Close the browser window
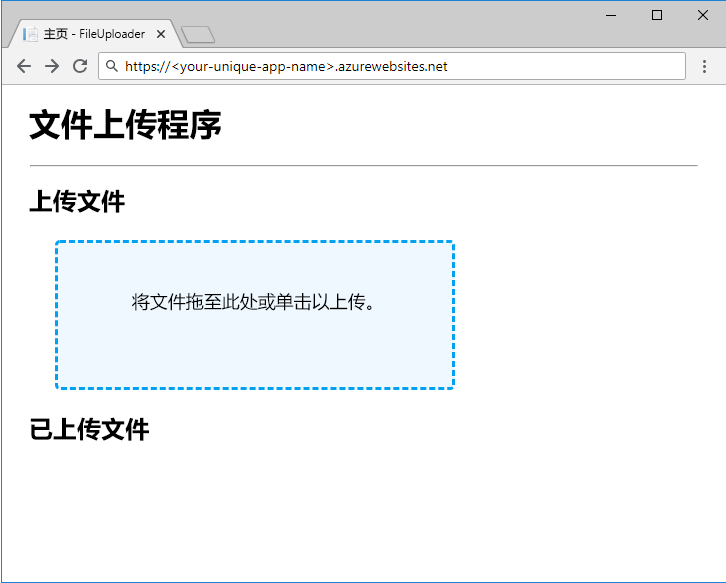 pyautogui.click(x=702, y=15)
